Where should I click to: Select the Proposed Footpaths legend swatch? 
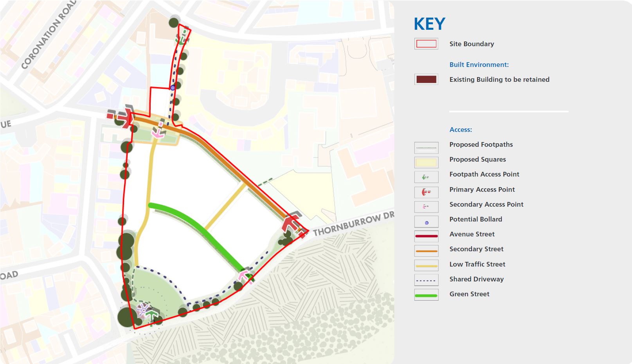(426, 147)
